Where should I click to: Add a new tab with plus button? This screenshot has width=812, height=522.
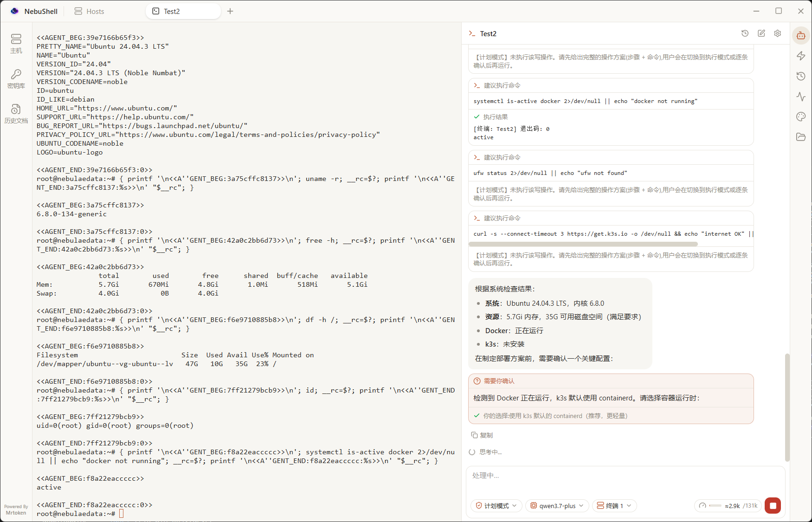(230, 11)
